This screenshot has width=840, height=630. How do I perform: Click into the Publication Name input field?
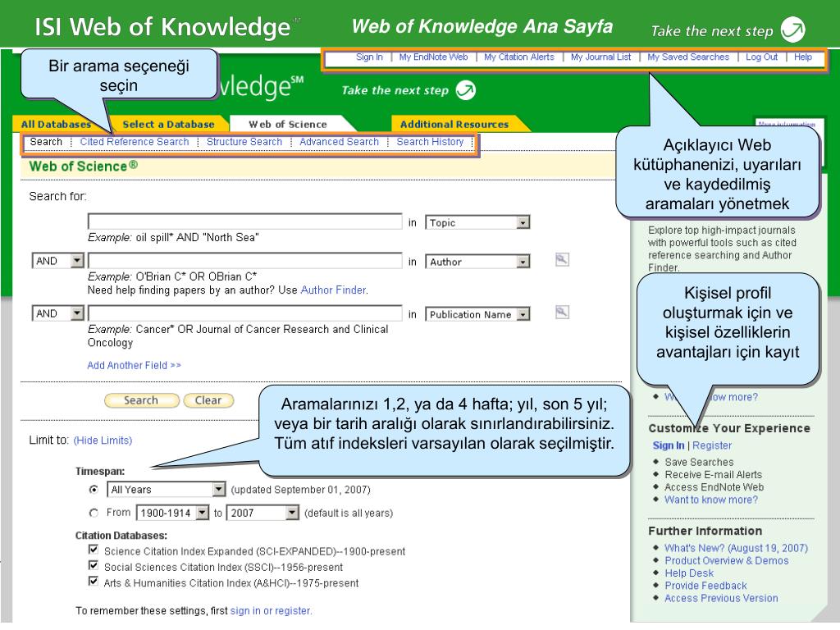244,313
